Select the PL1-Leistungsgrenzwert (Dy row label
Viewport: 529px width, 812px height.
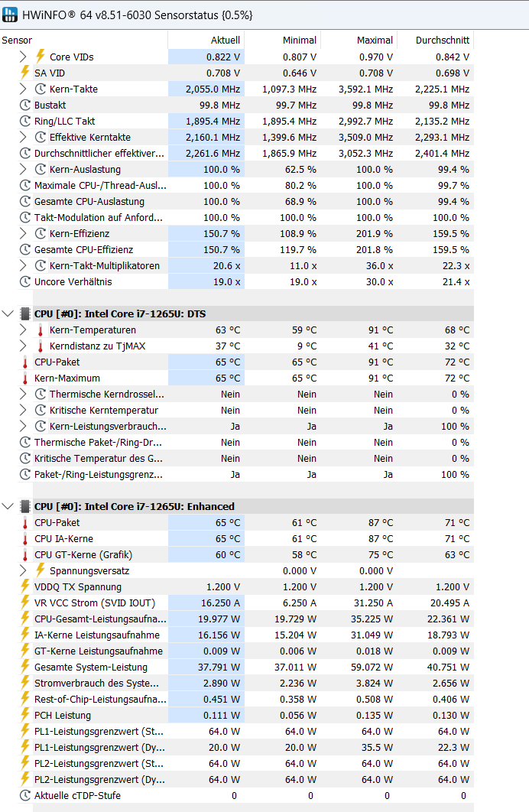coord(99,747)
